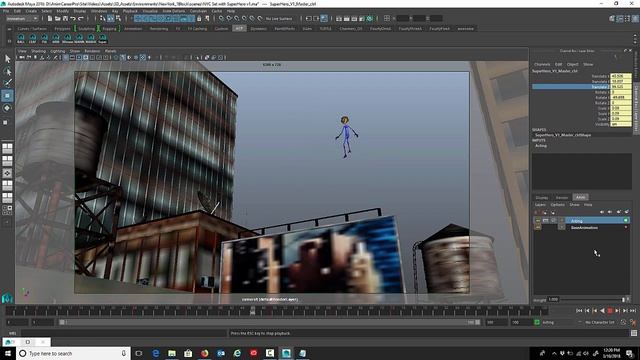
Task: Save the current scene icon
Action: (65, 18)
